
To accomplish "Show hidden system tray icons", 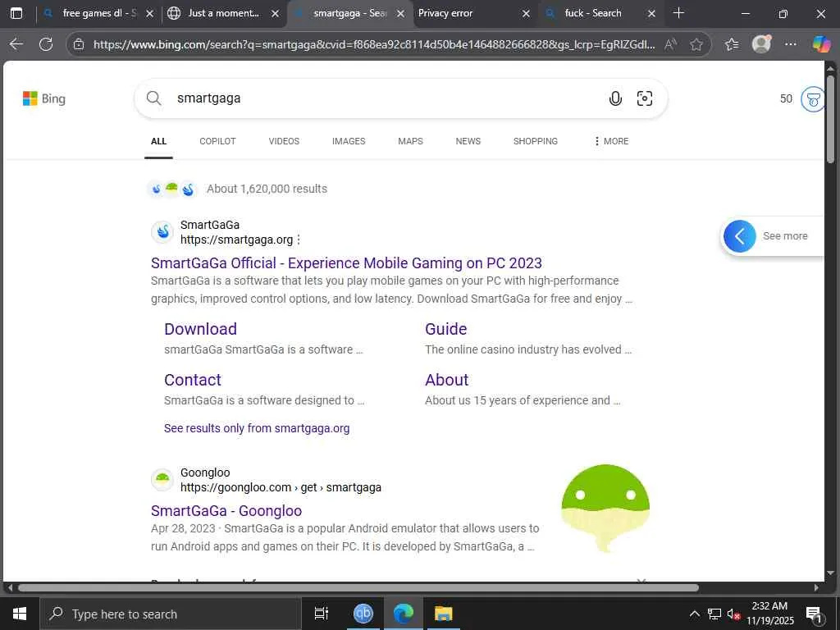I will pos(694,614).
